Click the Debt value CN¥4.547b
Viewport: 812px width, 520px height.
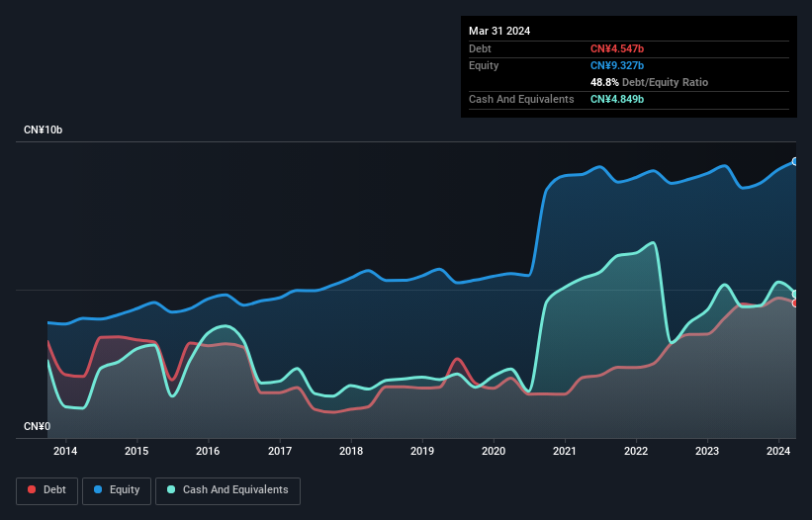tap(617, 48)
